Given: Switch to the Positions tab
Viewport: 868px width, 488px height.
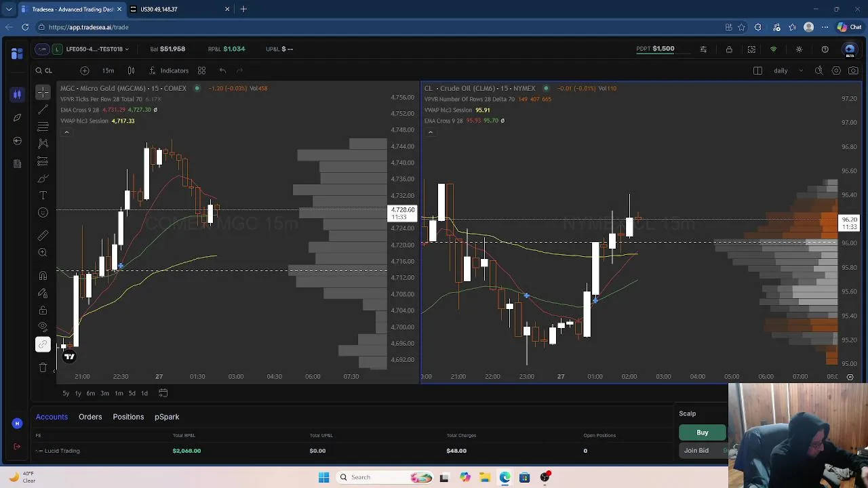Looking at the screenshot, I should [x=128, y=417].
